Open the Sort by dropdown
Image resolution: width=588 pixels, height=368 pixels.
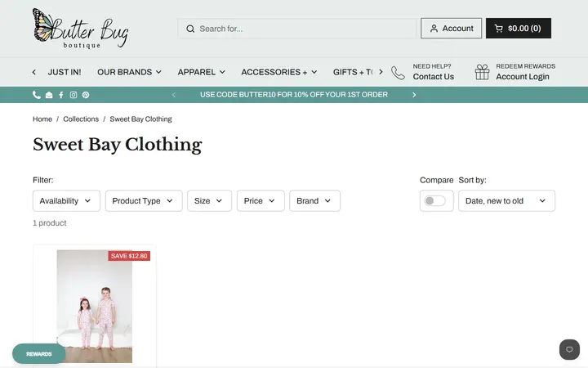(x=506, y=201)
